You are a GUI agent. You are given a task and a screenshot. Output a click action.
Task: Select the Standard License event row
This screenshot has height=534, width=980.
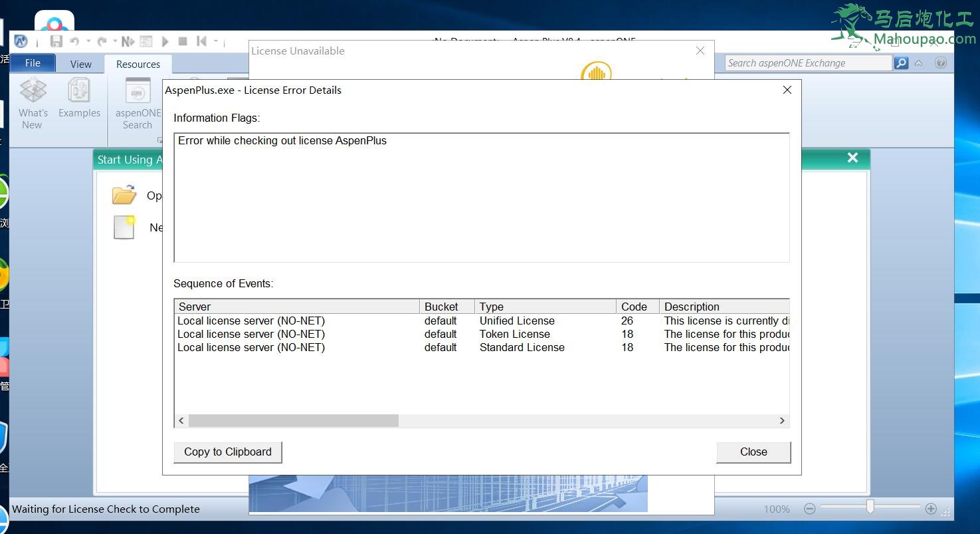pos(482,347)
